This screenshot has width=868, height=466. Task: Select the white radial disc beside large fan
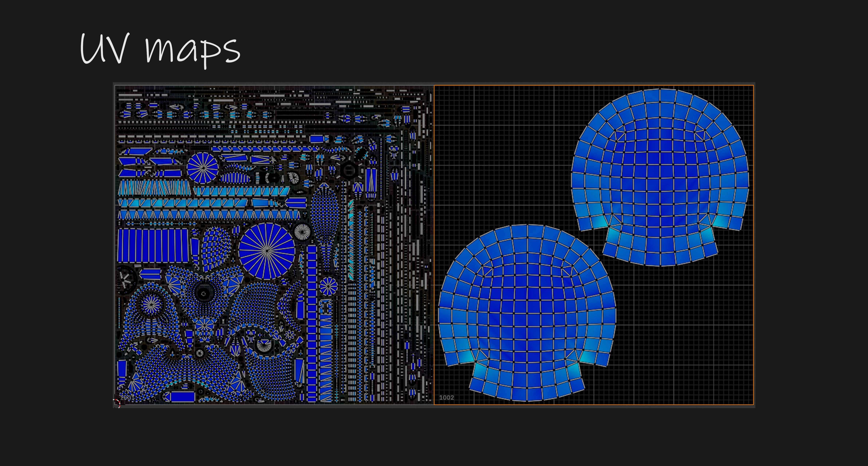pos(302,232)
